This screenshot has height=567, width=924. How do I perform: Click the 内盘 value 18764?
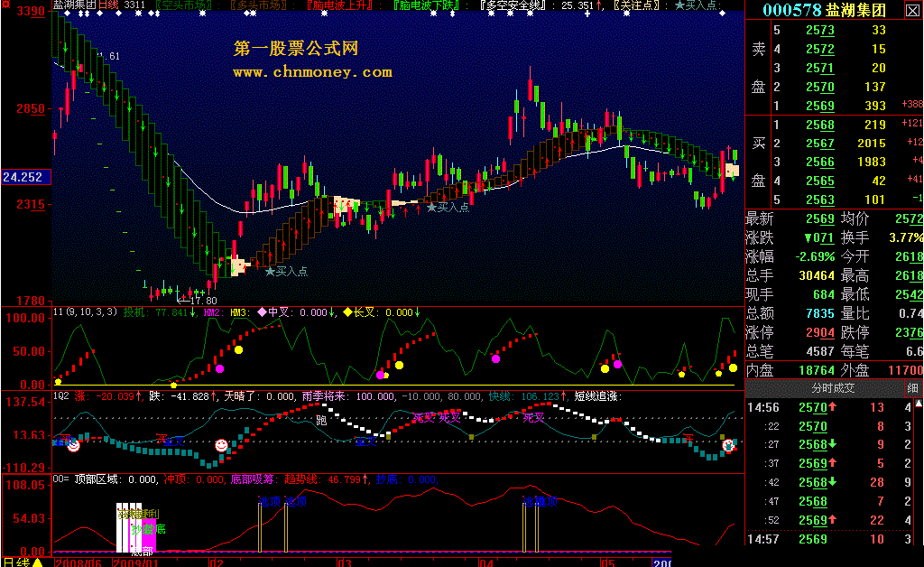[x=816, y=370]
